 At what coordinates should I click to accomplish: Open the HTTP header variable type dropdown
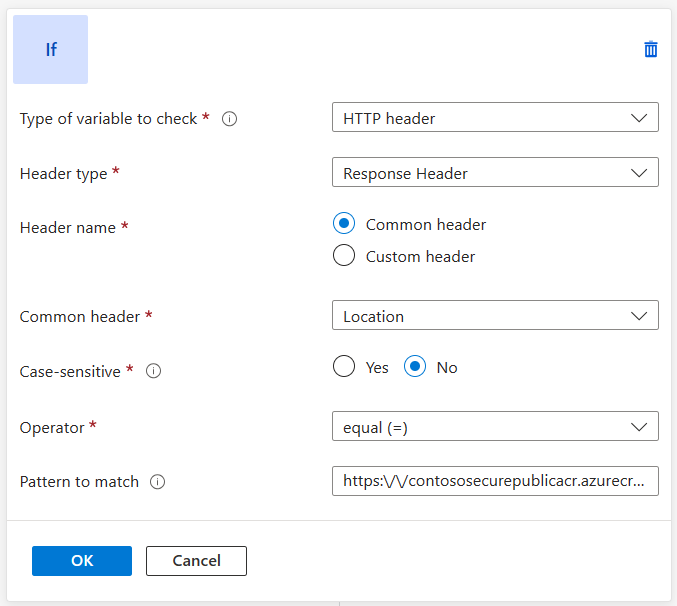pos(494,118)
